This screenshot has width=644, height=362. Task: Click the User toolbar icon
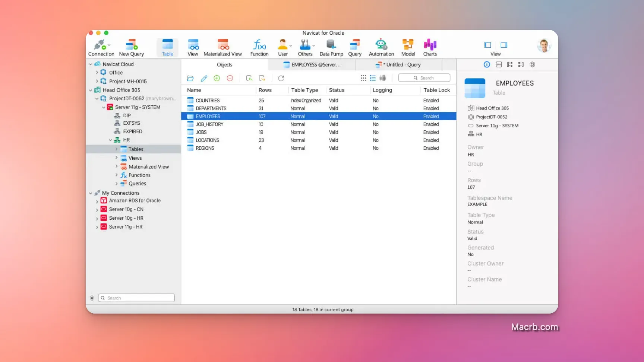pyautogui.click(x=283, y=48)
